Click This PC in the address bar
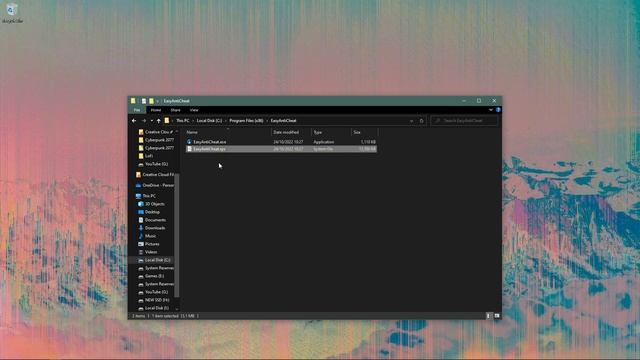 [x=182, y=121]
